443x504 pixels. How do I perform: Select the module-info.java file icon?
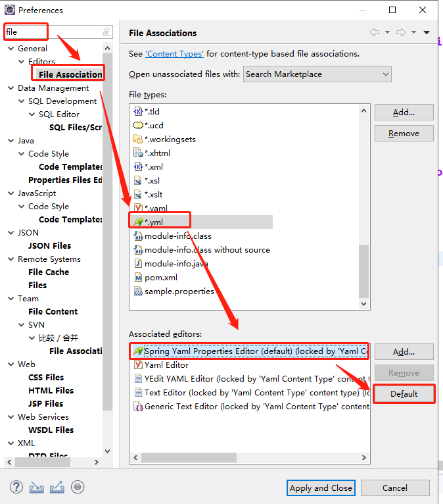pyautogui.click(x=138, y=264)
